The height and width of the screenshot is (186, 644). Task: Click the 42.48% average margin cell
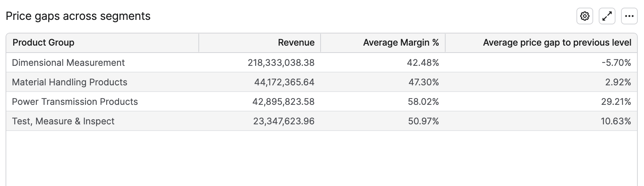pos(423,63)
